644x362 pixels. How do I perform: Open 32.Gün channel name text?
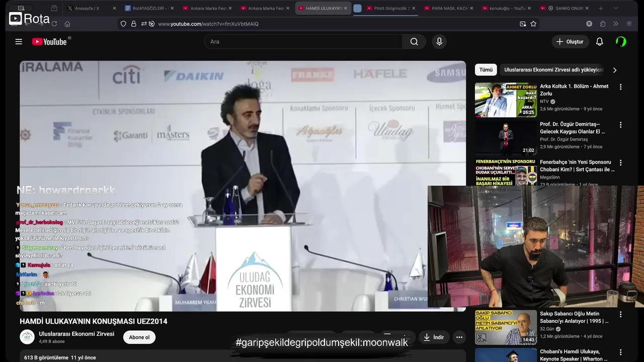(x=547, y=329)
